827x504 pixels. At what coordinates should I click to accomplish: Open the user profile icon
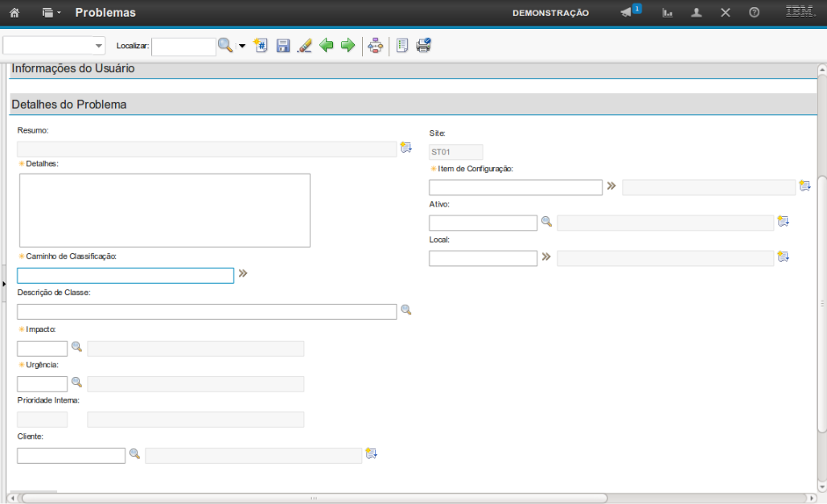click(697, 13)
